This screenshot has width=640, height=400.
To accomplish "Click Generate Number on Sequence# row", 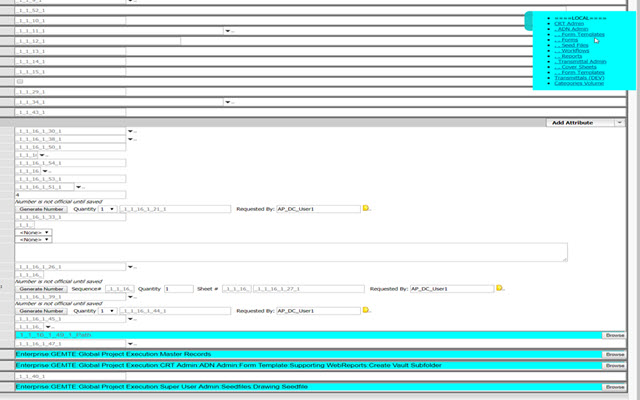I will (x=41, y=289).
